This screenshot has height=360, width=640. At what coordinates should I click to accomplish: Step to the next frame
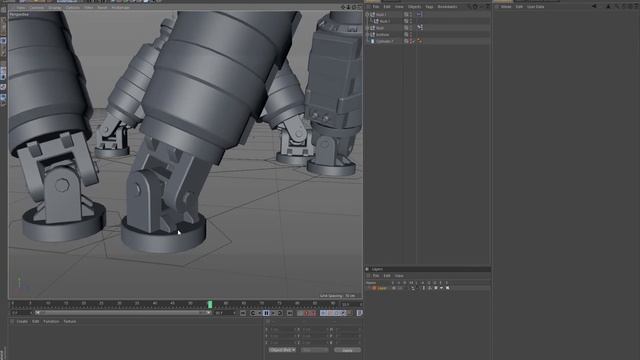pyautogui.click(x=273, y=313)
